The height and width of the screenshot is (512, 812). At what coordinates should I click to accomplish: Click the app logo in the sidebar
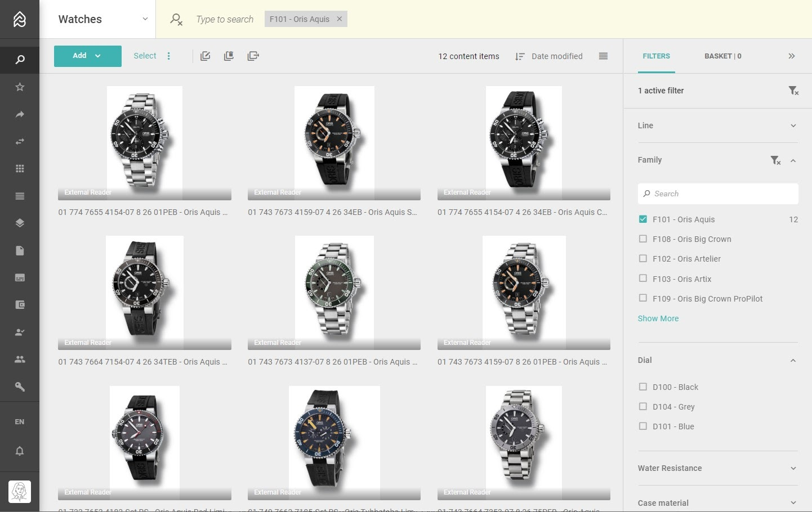20,19
